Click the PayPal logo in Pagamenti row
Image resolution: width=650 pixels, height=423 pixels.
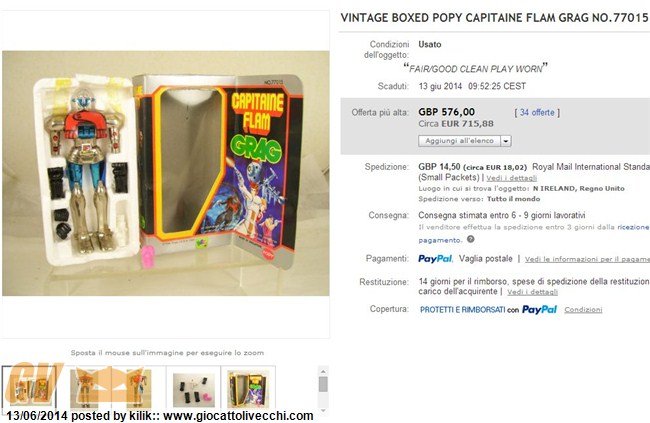[x=435, y=259]
